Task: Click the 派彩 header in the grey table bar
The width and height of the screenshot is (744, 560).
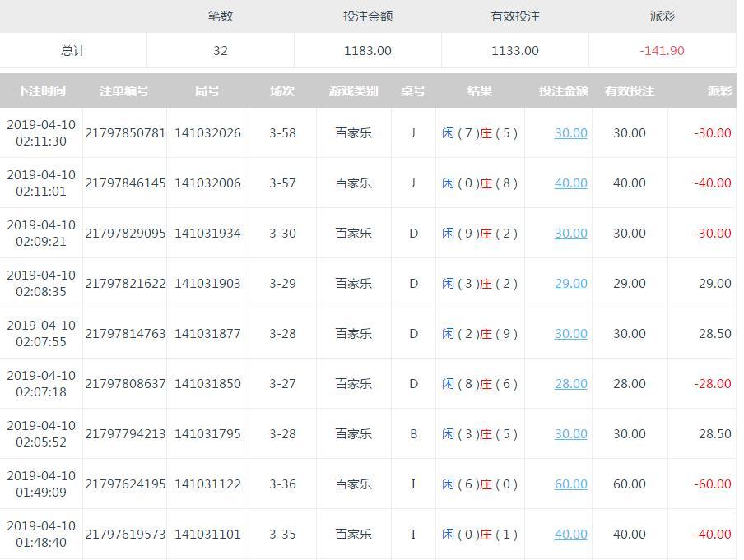Action: [720, 90]
